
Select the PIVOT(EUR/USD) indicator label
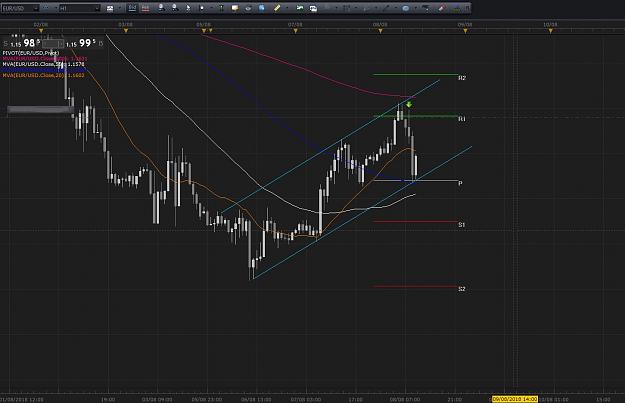click(31, 53)
